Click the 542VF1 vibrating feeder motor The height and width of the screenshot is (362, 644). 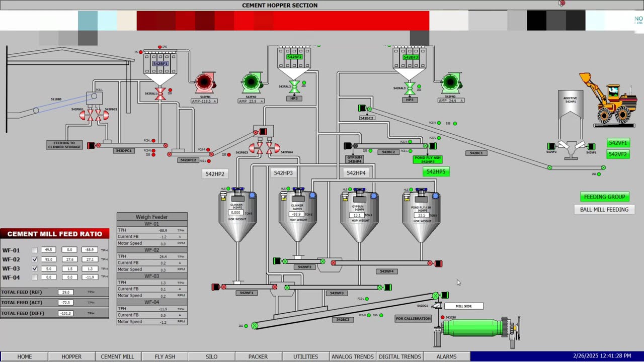[591, 146]
